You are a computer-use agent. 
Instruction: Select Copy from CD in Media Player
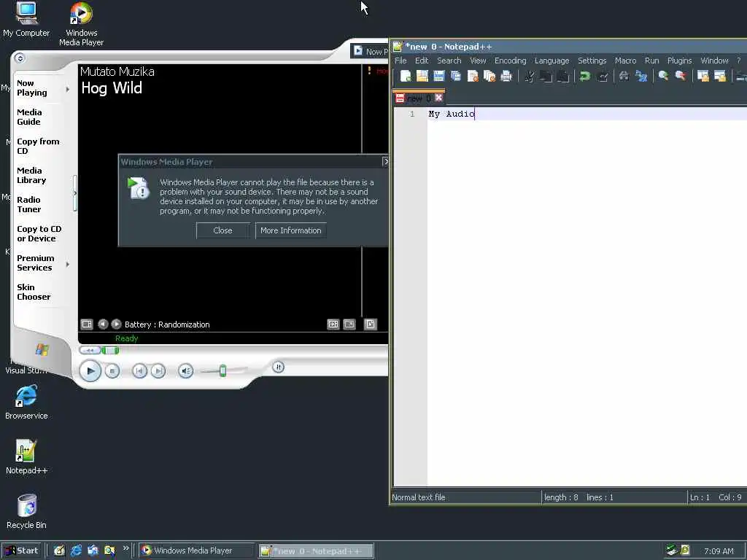38,146
